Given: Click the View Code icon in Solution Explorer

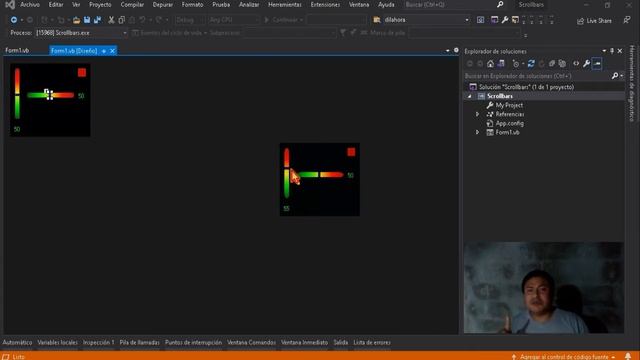Looking at the screenshot, I should pyautogui.click(x=576, y=64).
